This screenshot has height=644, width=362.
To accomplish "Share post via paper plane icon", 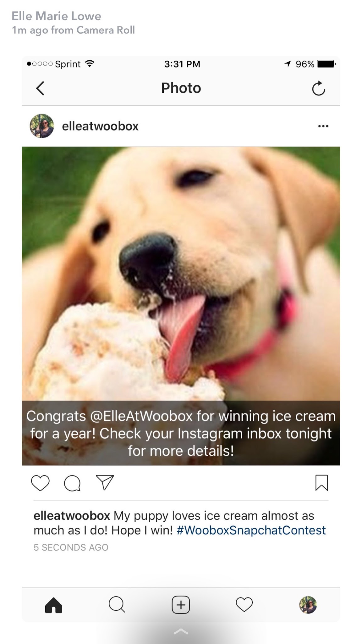I will coord(105,482).
